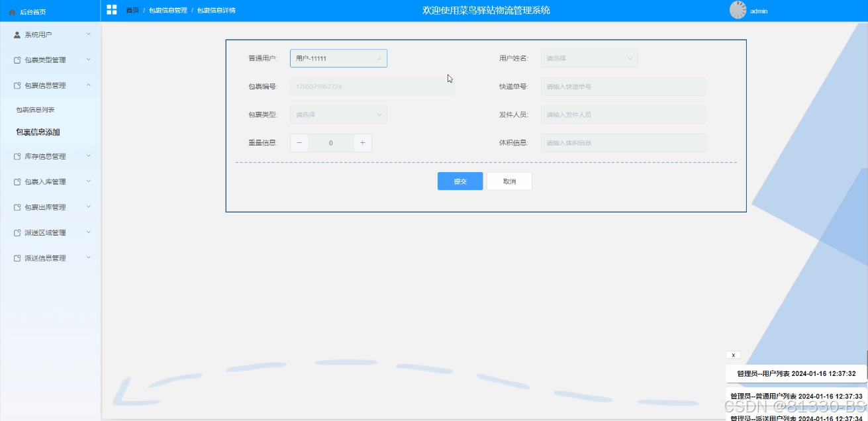Open the 包裹入库管理 menu label

pyautogui.click(x=45, y=182)
